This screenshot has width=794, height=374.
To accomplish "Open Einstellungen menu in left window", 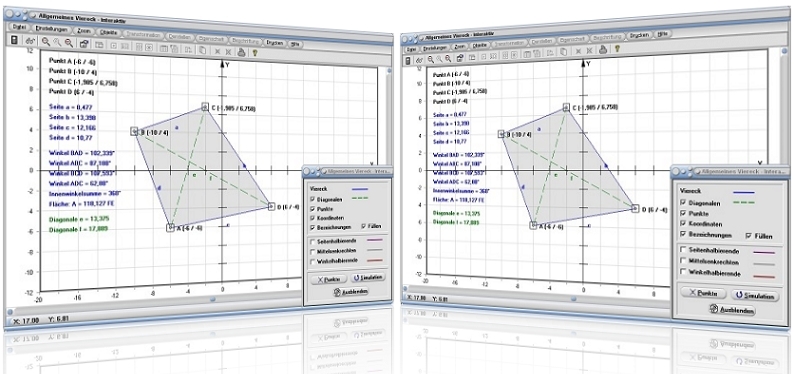I will (52, 29).
